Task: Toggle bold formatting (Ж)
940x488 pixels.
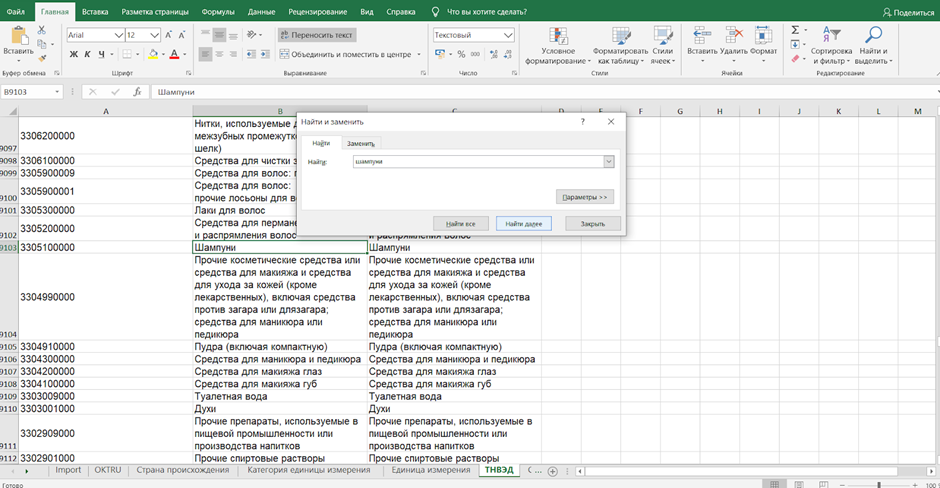Action: (x=73, y=54)
